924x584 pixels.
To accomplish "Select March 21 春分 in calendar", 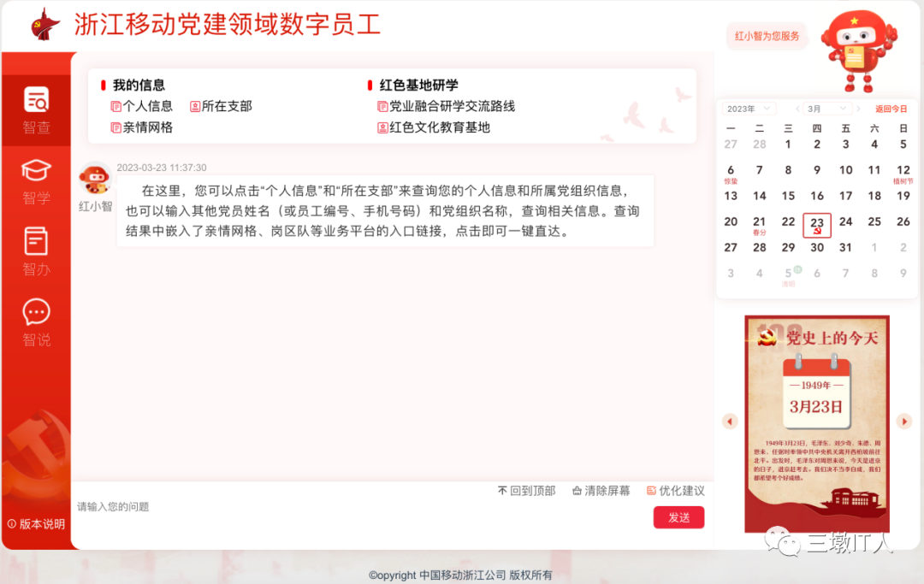I will coord(759,225).
